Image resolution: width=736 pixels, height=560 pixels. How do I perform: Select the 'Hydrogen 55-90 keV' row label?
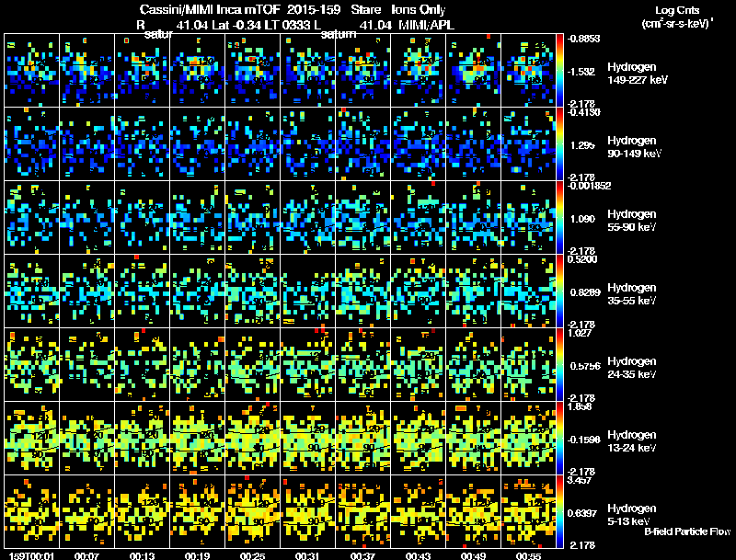632,221
